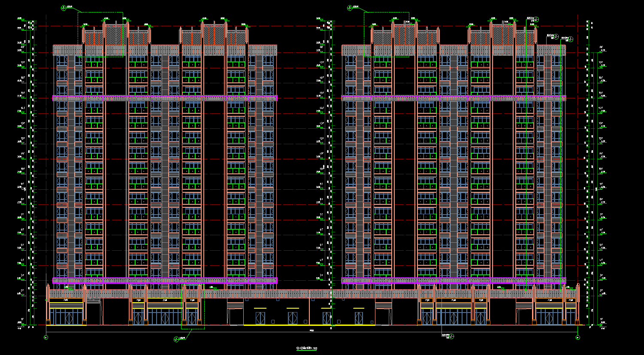Click the elevation drawing title at bottom center
Viewport: 644px width, 355px height.
click(307, 348)
